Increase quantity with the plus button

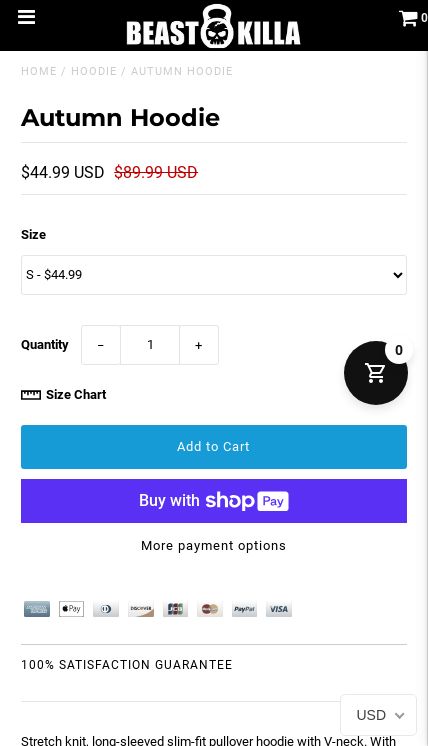pos(199,345)
